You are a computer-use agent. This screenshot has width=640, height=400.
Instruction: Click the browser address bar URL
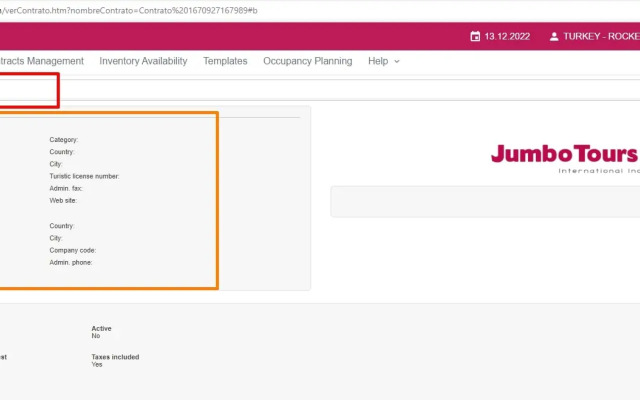[130, 9]
